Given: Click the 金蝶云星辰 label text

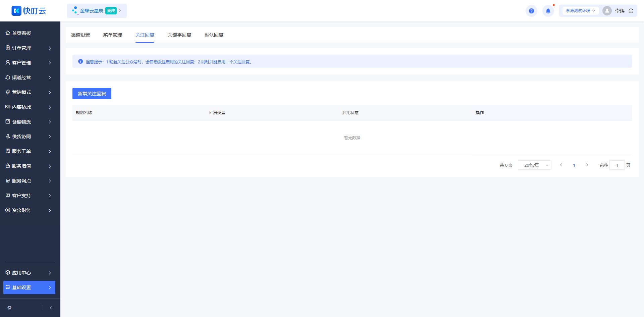Looking at the screenshot, I should click(92, 11).
